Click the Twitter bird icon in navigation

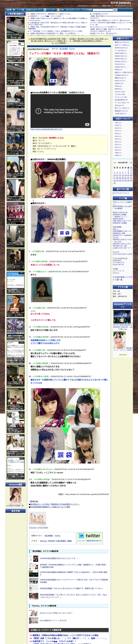(45, 10)
